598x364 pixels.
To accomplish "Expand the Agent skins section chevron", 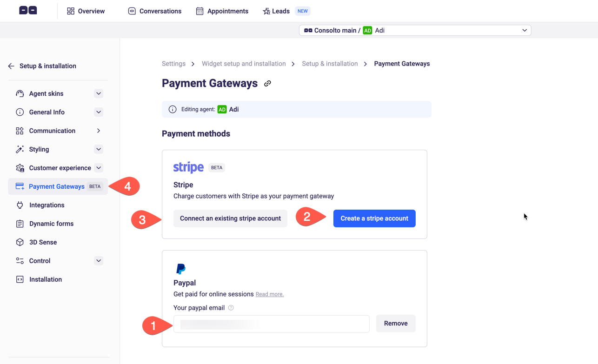I will (99, 93).
